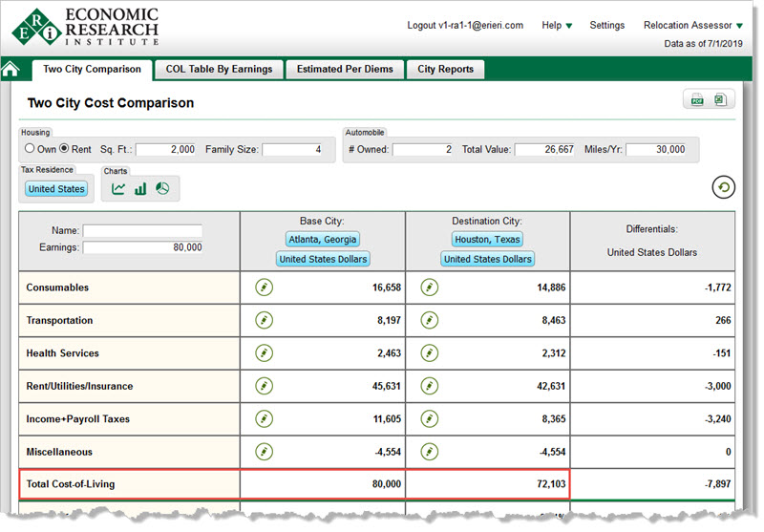764x532 pixels.
Task: Edit Houston Transportation value with pencil icon
Action: pos(430,321)
